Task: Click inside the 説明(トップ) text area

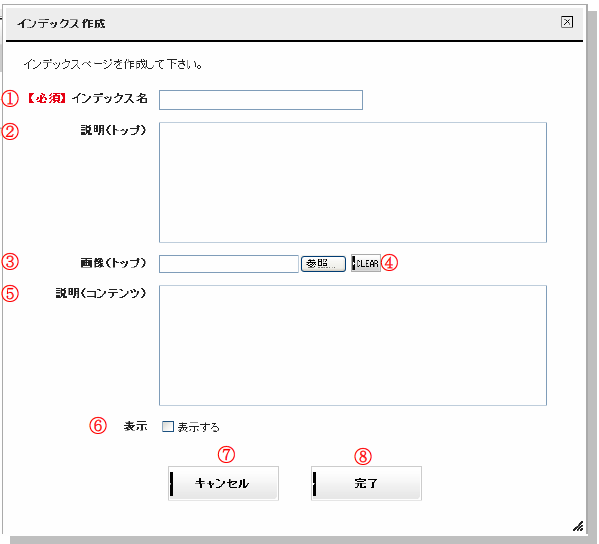Action: click(x=353, y=183)
